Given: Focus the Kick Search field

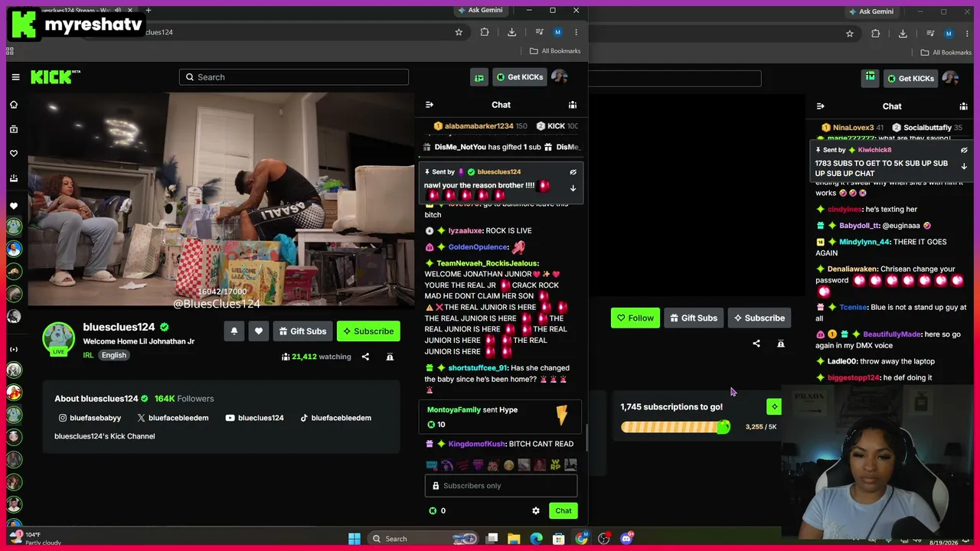Looking at the screenshot, I should pos(294,77).
